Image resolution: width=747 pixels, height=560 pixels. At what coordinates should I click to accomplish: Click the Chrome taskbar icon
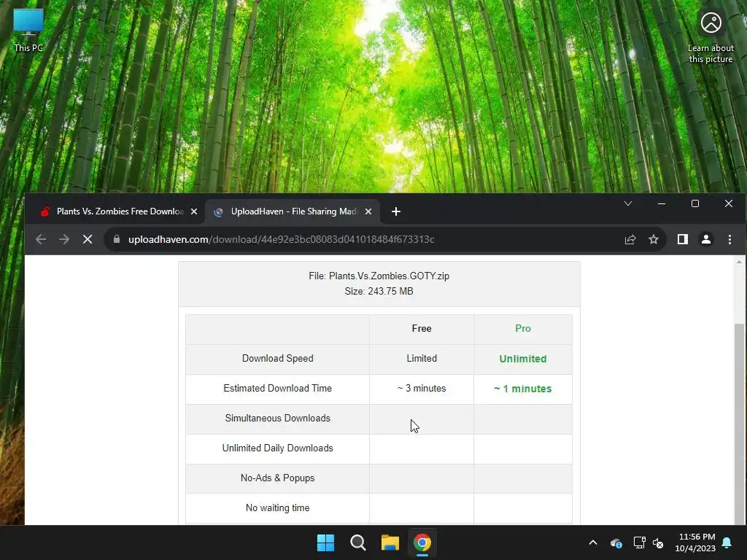click(422, 542)
